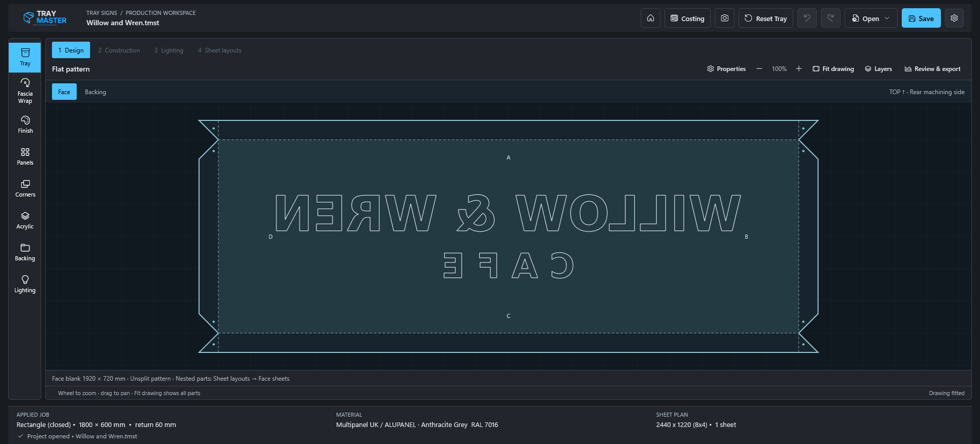
Task: Click the mirrored WILLOW & WREN lettering
Action: click(508, 213)
